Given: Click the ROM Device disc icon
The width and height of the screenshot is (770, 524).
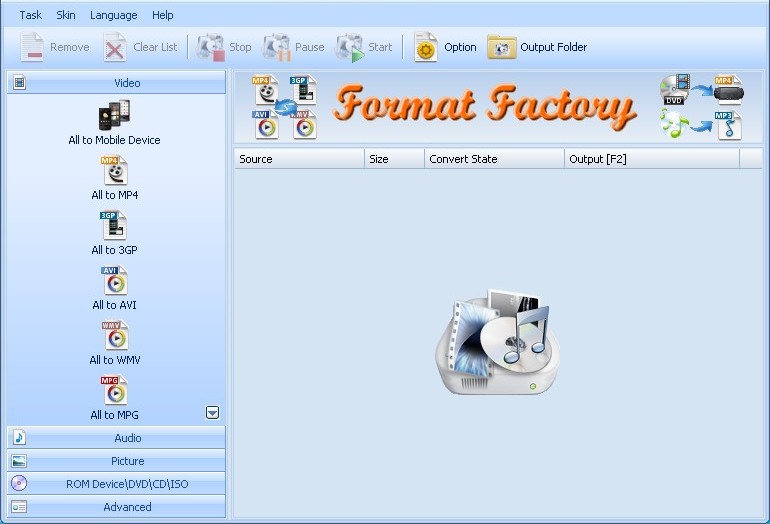Looking at the screenshot, I should tap(19, 484).
